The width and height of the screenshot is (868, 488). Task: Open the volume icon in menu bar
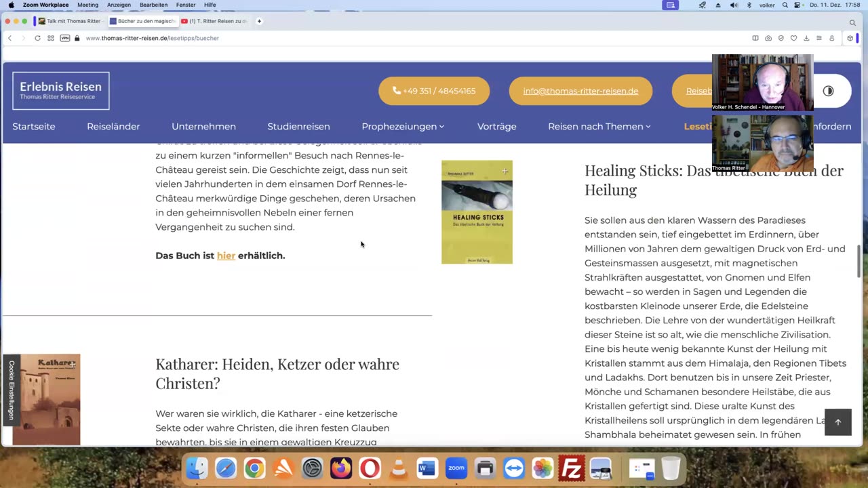tap(734, 5)
